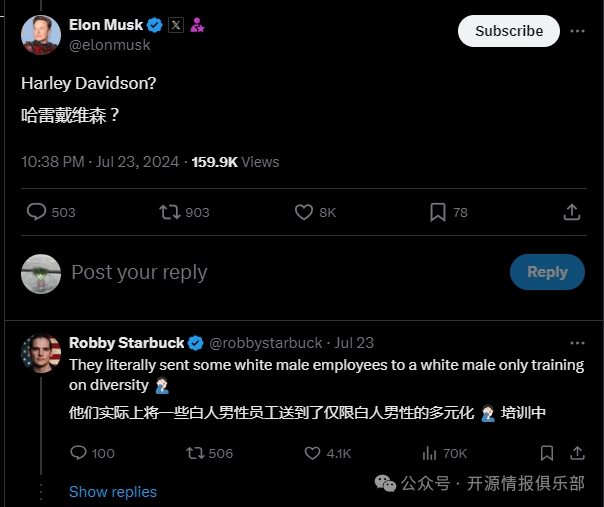This screenshot has height=507, width=604.
Task: Repost Elon Musk's Harley Davidson post
Action: (170, 212)
